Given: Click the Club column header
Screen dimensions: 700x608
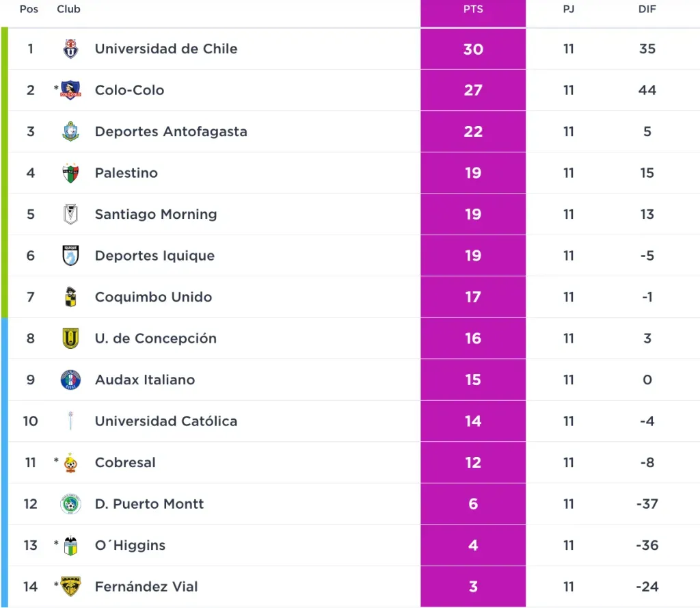Looking at the screenshot, I should 68,10.
